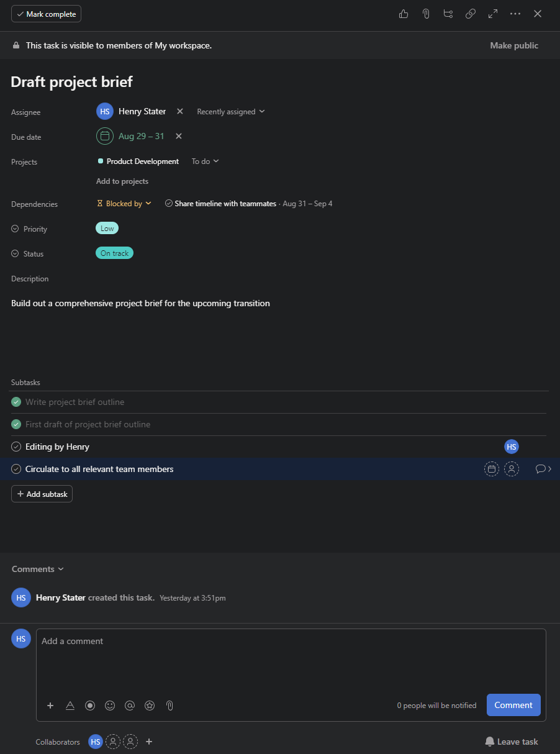
Task: Expand task to full screen view
Action: [x=493, y=14]
